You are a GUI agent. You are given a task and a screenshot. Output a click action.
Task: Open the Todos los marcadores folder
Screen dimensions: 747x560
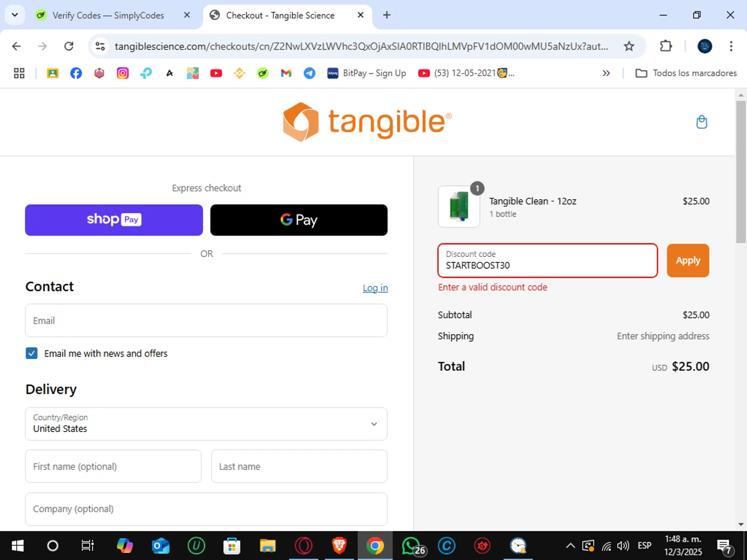click(686, 73)
